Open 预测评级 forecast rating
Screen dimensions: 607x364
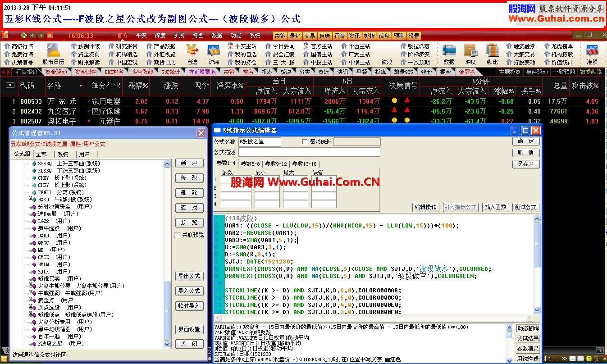coord(85,46)
